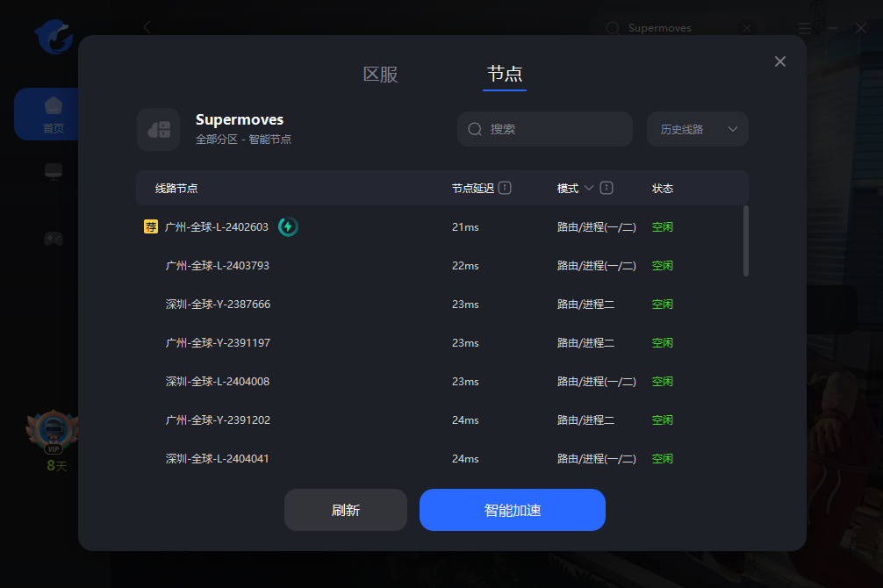The width and height of the screenshot is (883, 588).
Task: Click the Supermoves game icon thumbnail
Action: point(159,130)
